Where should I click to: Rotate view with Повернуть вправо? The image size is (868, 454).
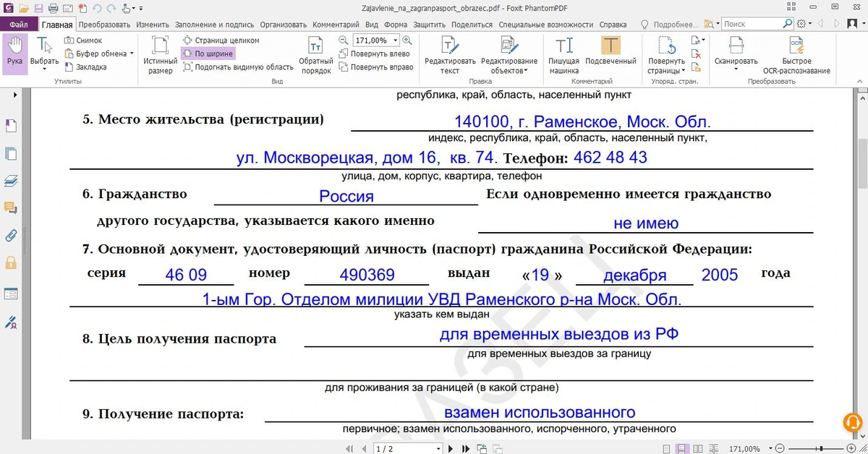(x=375, y=67)
